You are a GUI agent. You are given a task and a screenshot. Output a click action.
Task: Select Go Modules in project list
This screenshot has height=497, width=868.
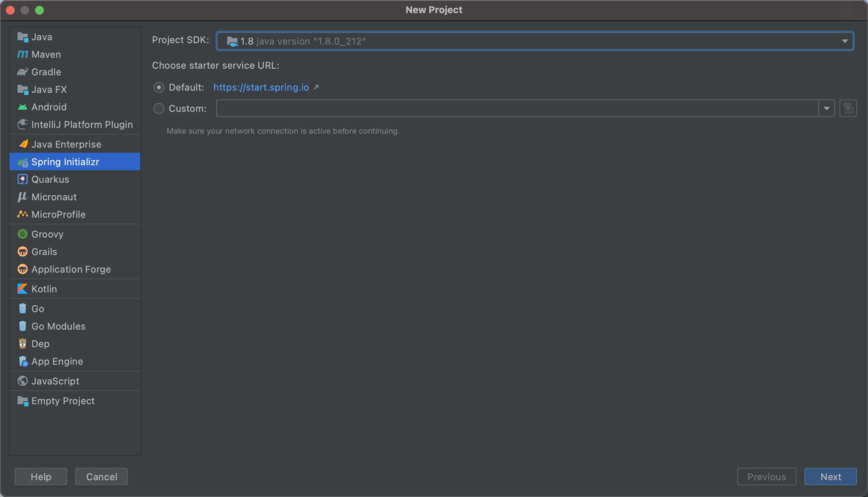click(x=58, y=326)
